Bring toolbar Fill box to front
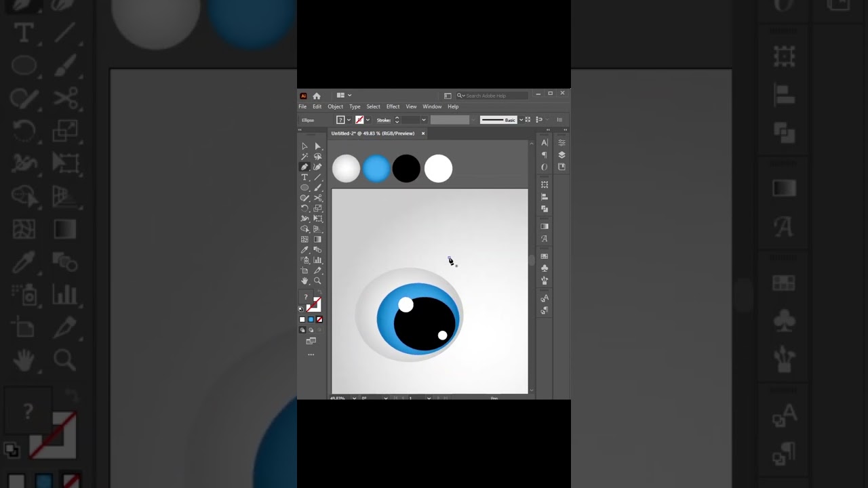This screenshot has width=868, height=488. tap(305, 298)
